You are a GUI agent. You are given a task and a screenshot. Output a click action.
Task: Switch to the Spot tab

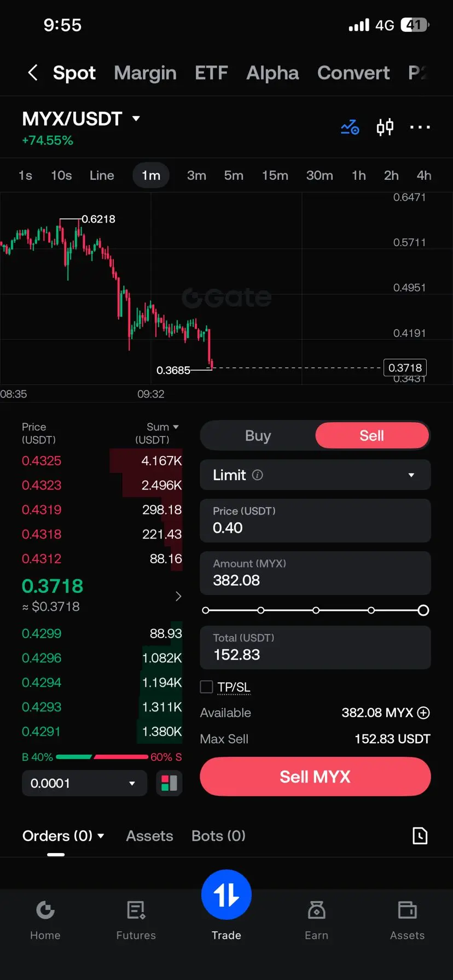74,73
